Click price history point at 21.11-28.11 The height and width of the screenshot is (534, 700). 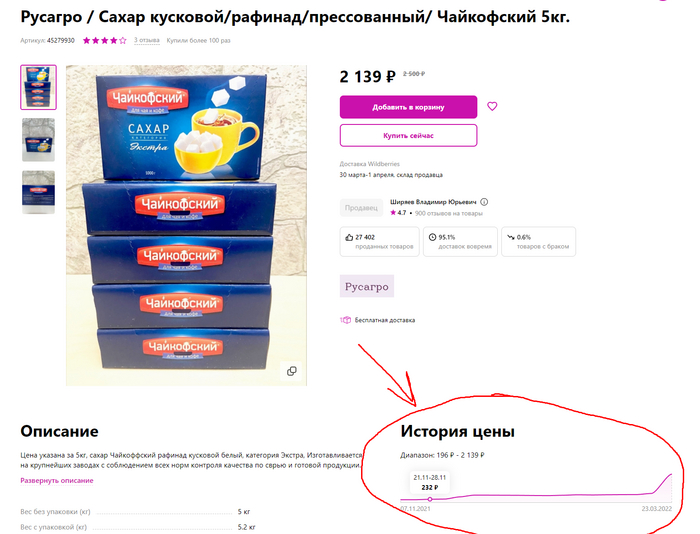pyautogui.click(x=430, y=499)
